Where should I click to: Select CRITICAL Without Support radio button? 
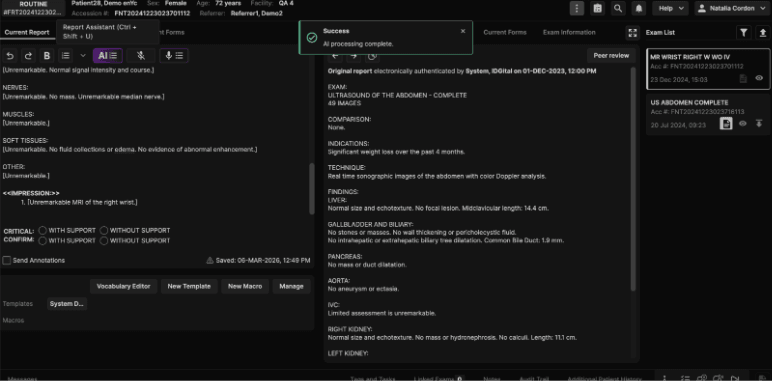tap(104, 230)
